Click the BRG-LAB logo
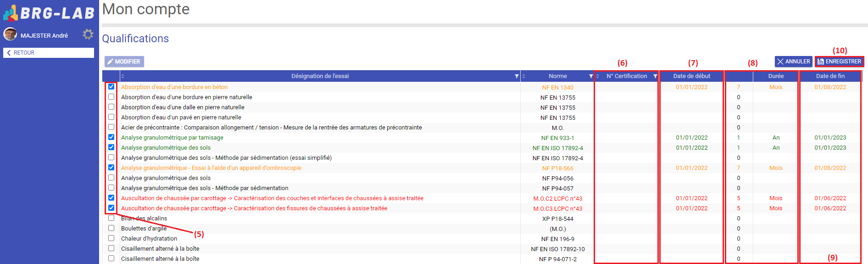Viewport: 868px width, 264px height. coord(49,13)
